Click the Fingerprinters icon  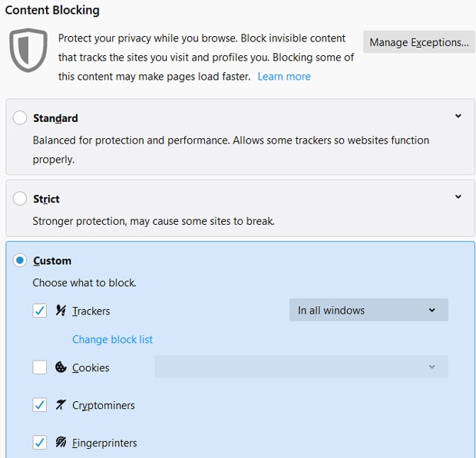[x=61, y=442]
